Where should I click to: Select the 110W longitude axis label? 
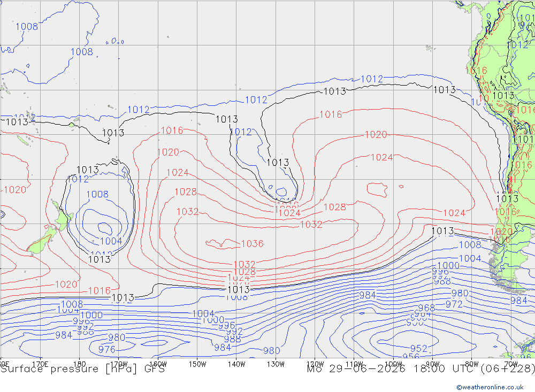point(354,364)
